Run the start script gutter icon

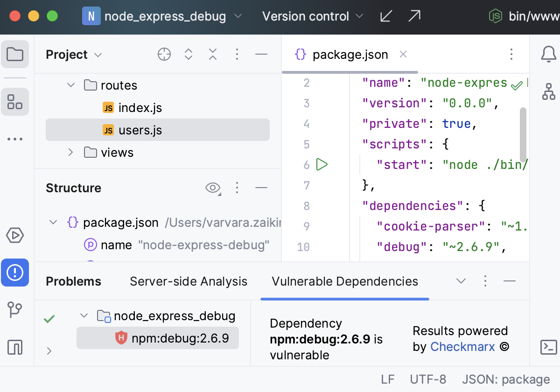pos(322,165)
